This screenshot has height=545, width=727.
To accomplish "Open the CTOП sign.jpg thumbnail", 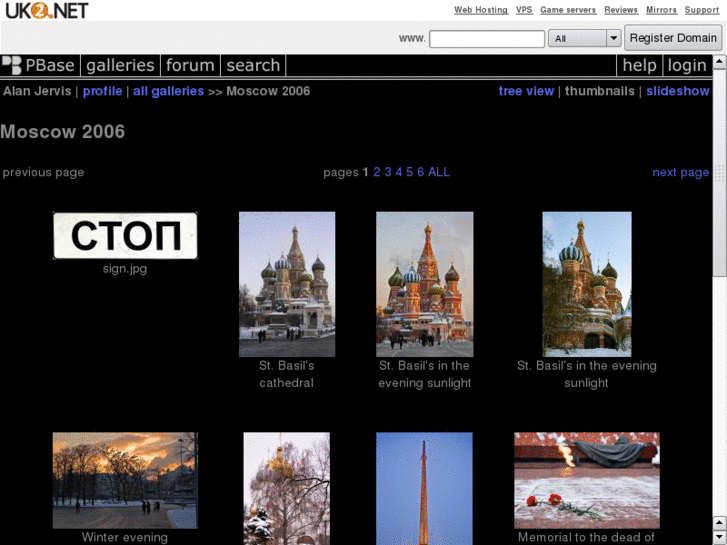I will click(125, 236).
